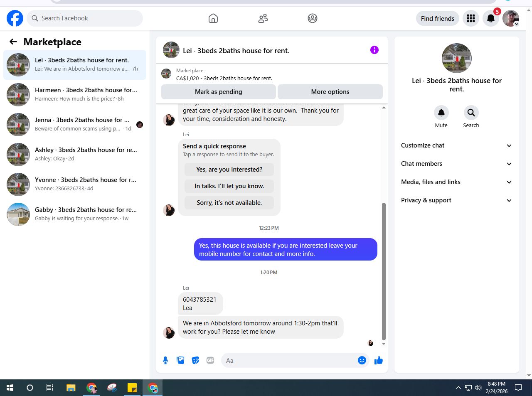Screen dimensions: 532x396
Task: Open the purple conversation info icon
Action: point(374,50)
